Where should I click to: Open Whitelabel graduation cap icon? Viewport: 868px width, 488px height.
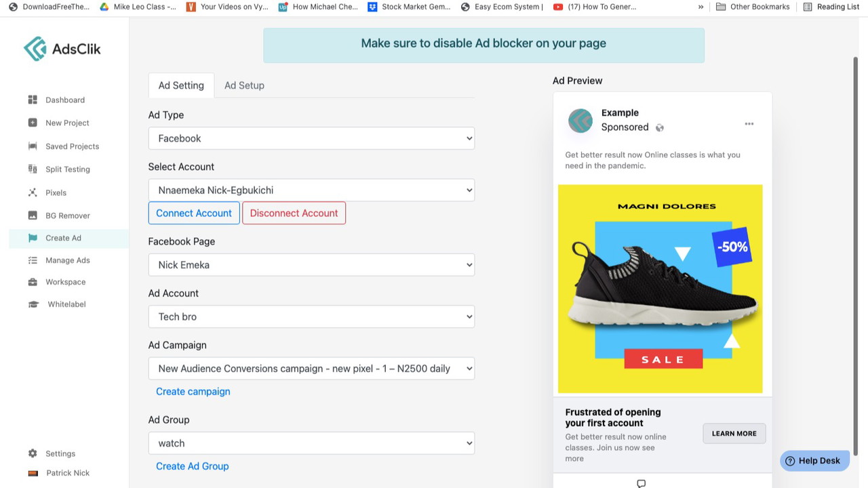(33, 304)
